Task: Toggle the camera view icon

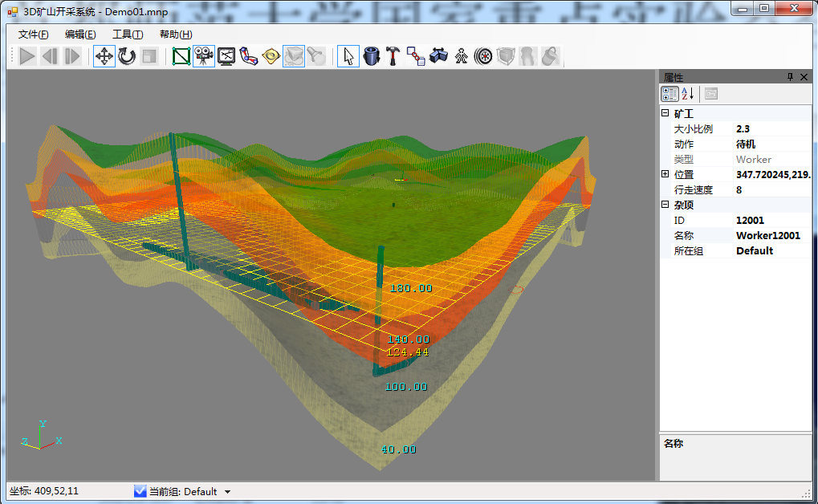Action: (204, 56)
